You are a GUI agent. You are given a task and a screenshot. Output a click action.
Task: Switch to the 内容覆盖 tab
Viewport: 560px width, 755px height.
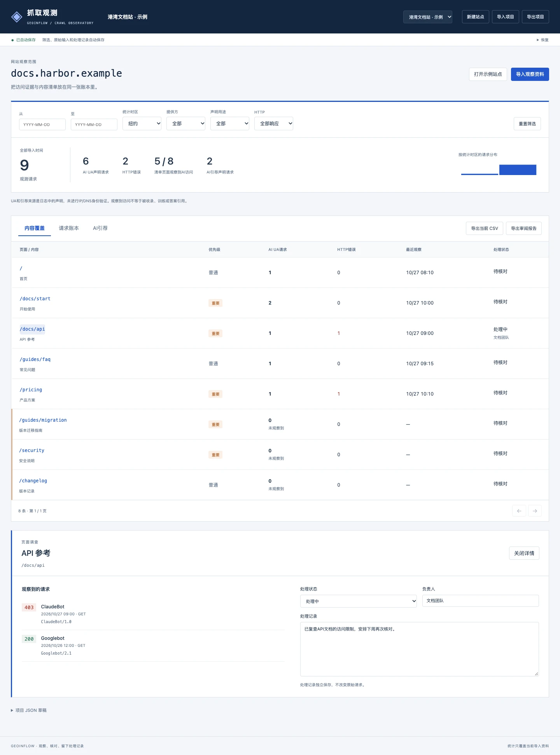[x=35, y=228]
